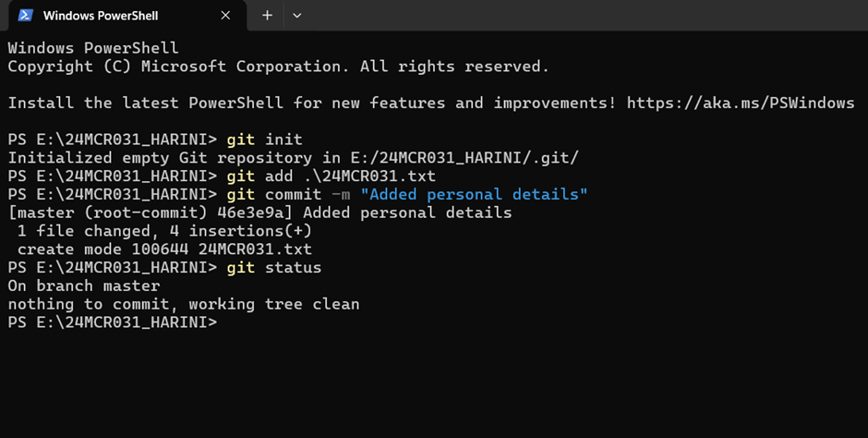Click the "Added personal details" commit message string

tap(474, 194)
